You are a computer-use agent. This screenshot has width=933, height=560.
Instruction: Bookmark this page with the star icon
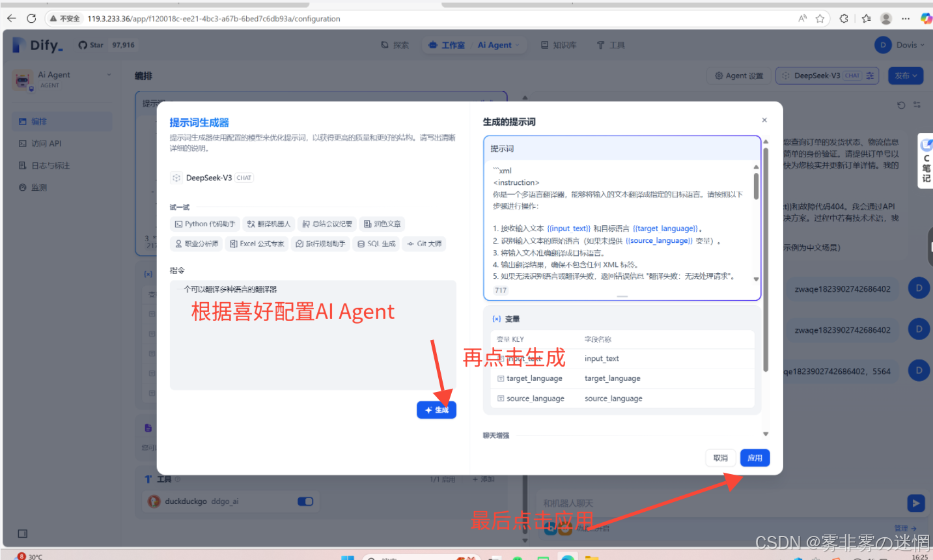point(820,18)
